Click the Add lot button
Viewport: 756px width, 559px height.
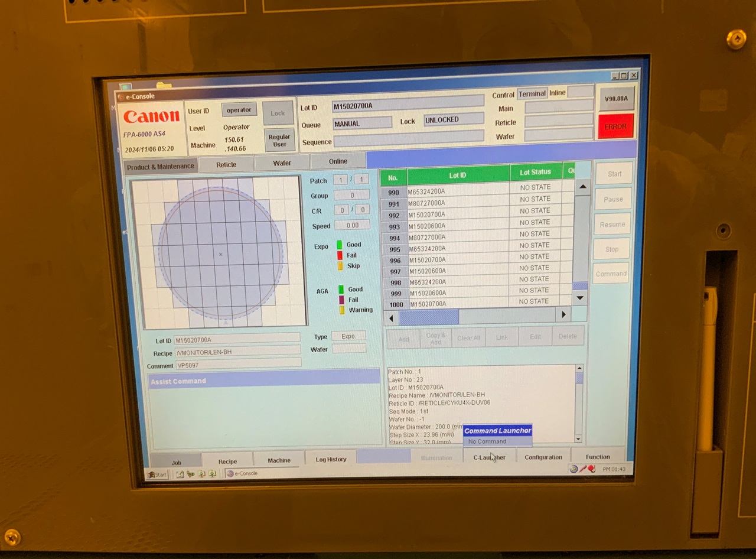[x=403, y=339]
